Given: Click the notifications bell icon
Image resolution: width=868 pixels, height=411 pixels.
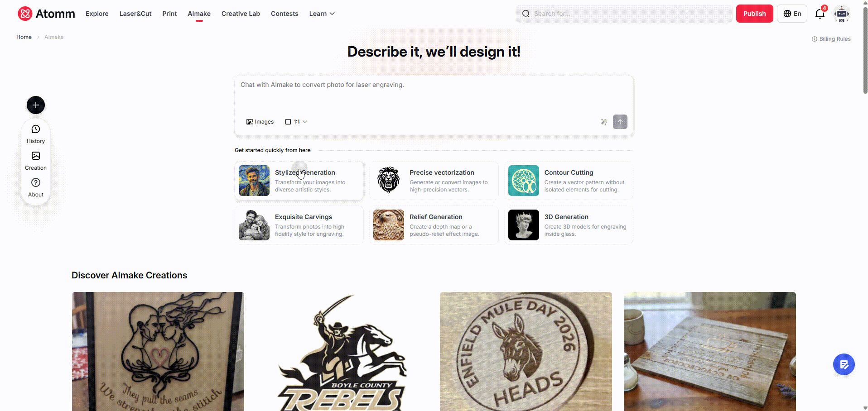Looking at the screenshot, I should click(x=820, y=14).
